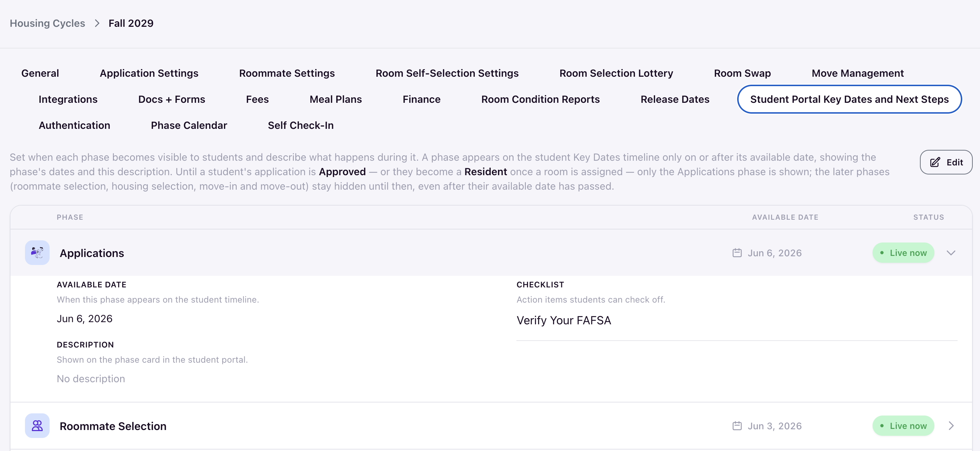Click the CHECKLIST section heading
The width and height of the screenshot is (980, 451).
[540, 284]
